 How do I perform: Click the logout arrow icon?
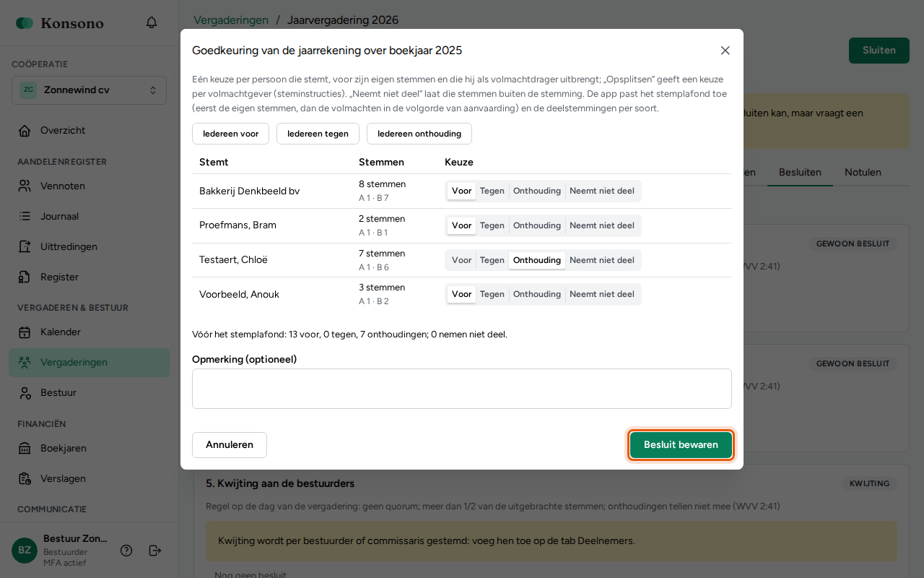(x=155, y=551)
